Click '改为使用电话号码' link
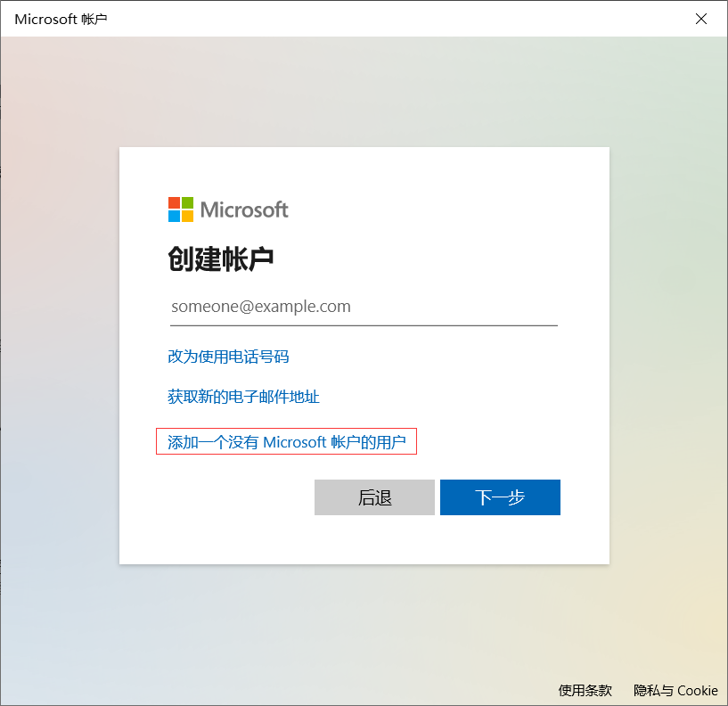The image size is (728, 706). pos(228,357)
